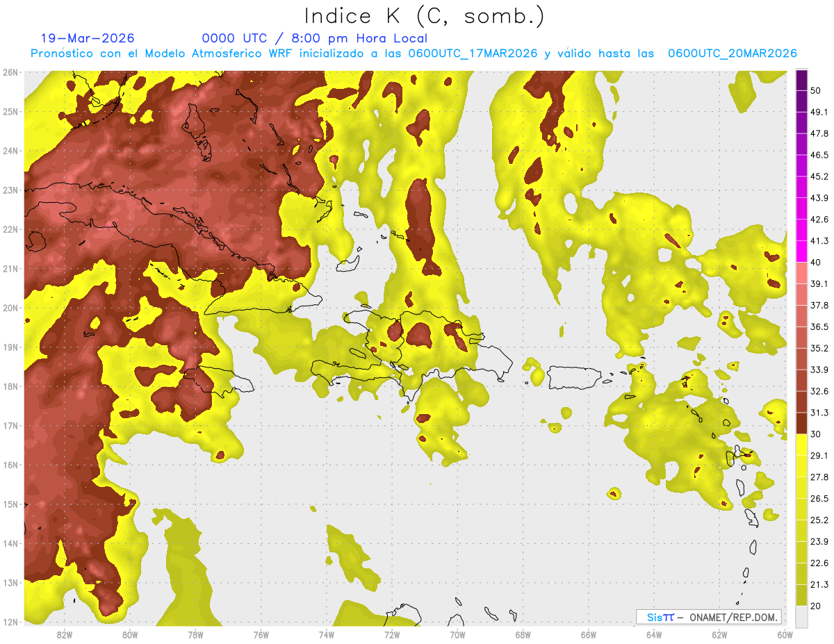The image size is (834, 644).
Task: Click the 13N latitude label
Action: (x=11, y=583)
